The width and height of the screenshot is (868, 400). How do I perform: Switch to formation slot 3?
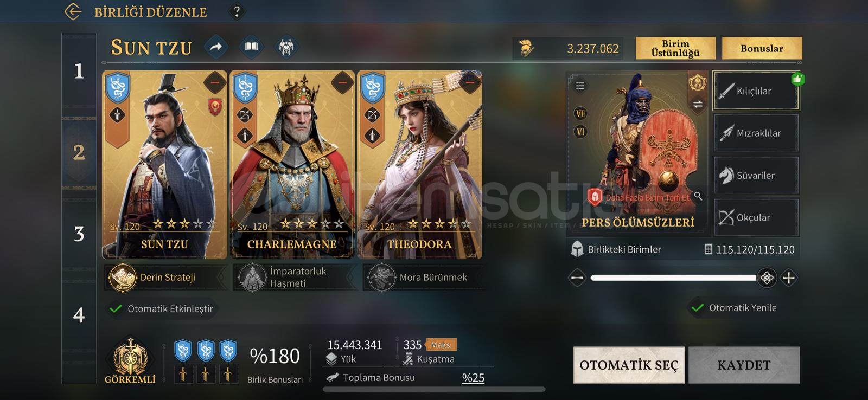tap(79, 234)
